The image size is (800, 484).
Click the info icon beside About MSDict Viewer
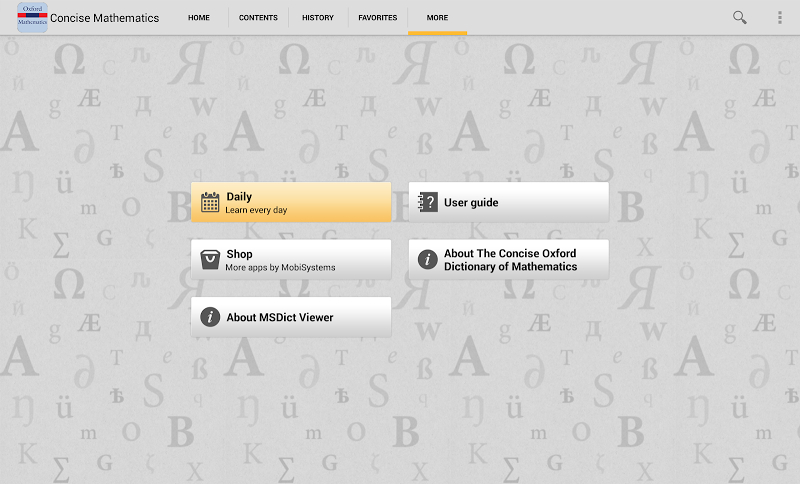(x=210, y=317)
